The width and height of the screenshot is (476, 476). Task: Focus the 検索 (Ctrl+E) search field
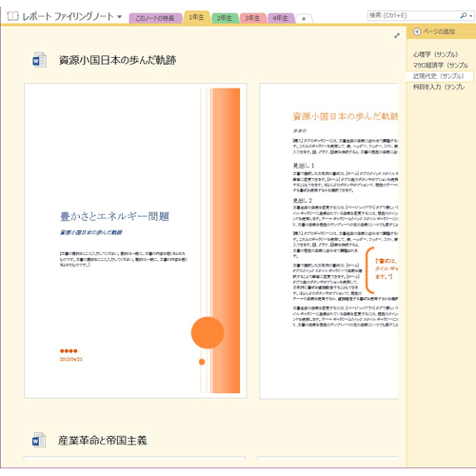click(x=412, y=15)
